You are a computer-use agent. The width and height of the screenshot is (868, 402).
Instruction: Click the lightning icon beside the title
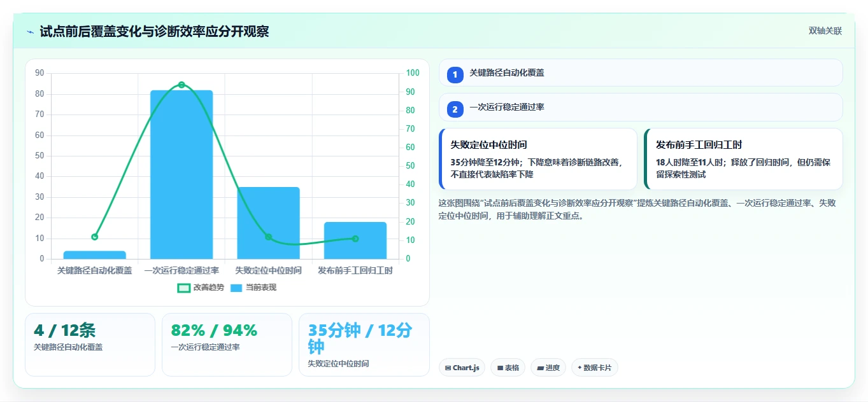(31, 32)
